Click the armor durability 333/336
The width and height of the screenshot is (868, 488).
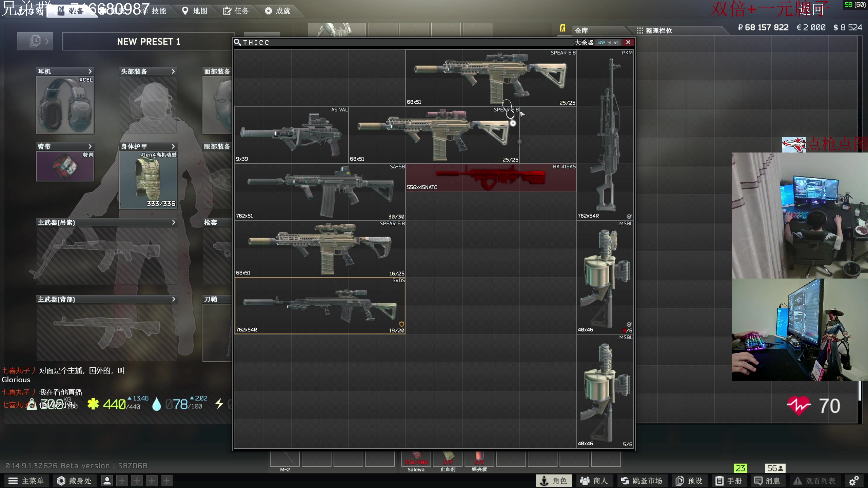pos(161,204)
